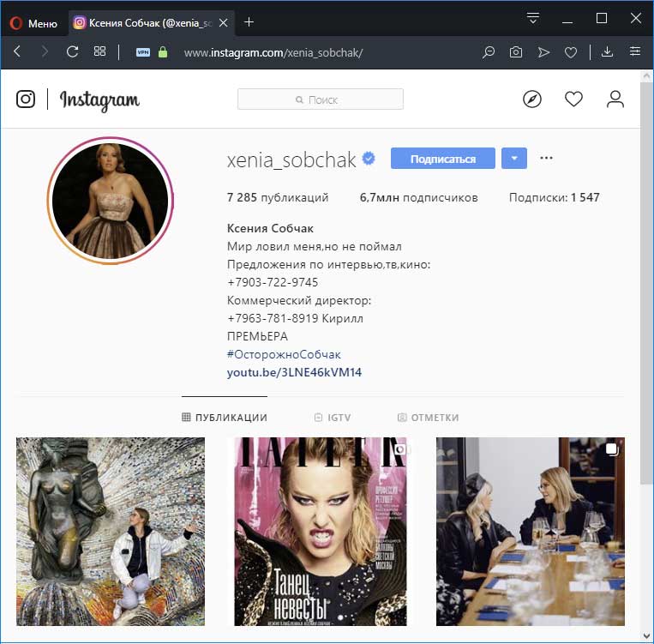Click the scrollbar down arrow

click(646, 636)
